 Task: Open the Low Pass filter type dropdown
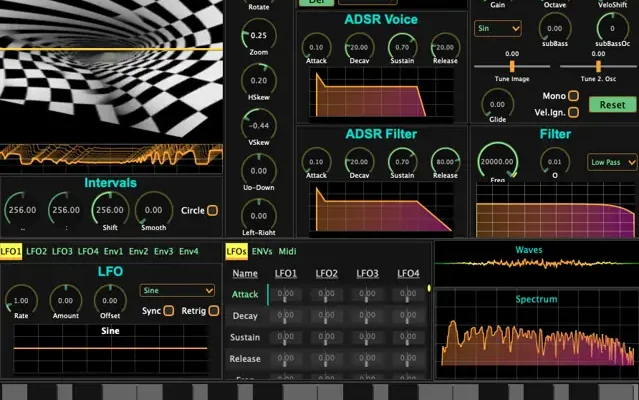pyautogui.click(x=612, y=162)
